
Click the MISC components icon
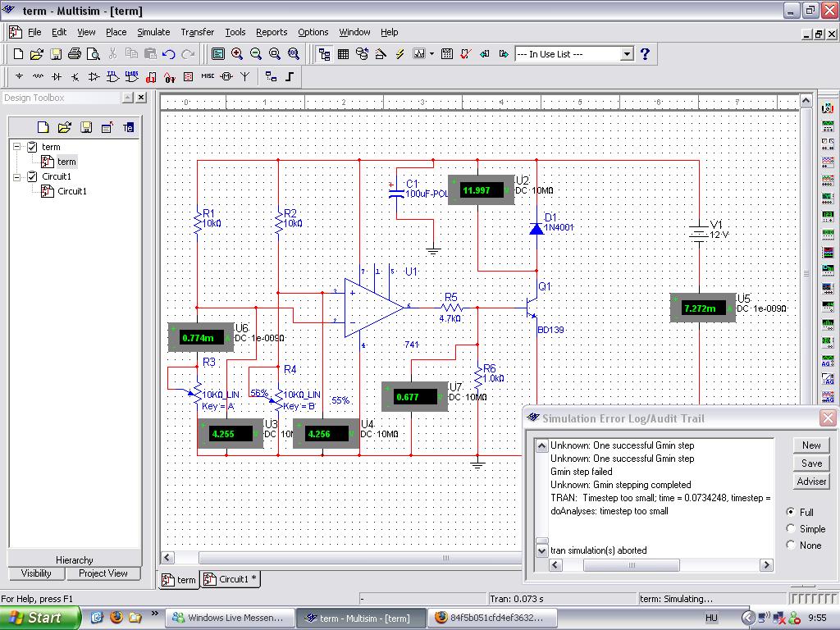click(207, 76)
